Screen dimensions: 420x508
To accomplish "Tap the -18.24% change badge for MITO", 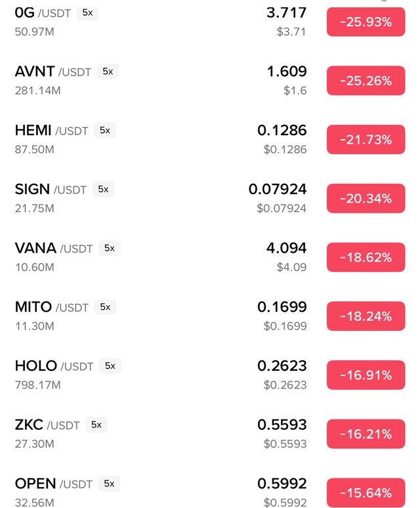I will point(366,316).
